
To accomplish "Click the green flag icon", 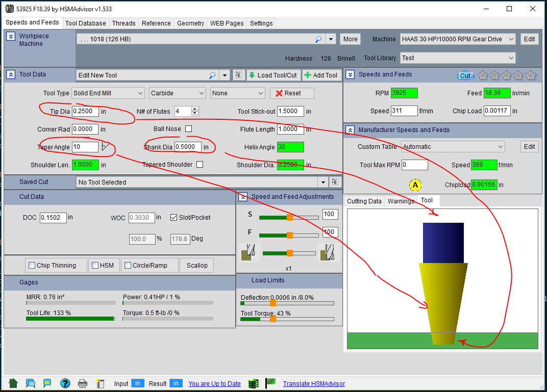I will coord(270,383).
